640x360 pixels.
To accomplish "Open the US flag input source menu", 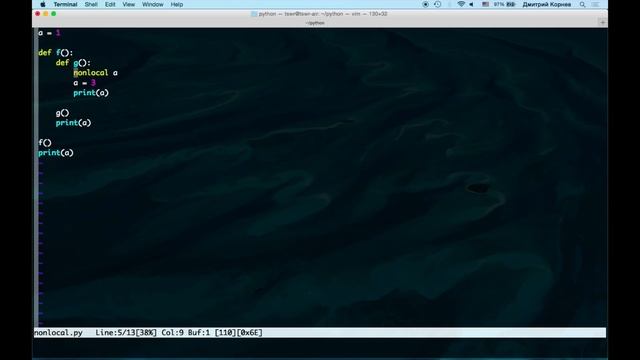I will [x=485, y=4].
